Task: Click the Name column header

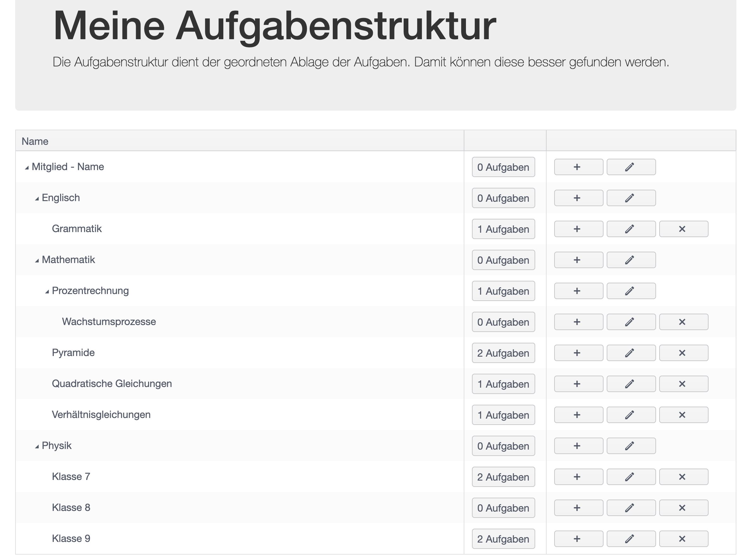Action: click(35, 141)
